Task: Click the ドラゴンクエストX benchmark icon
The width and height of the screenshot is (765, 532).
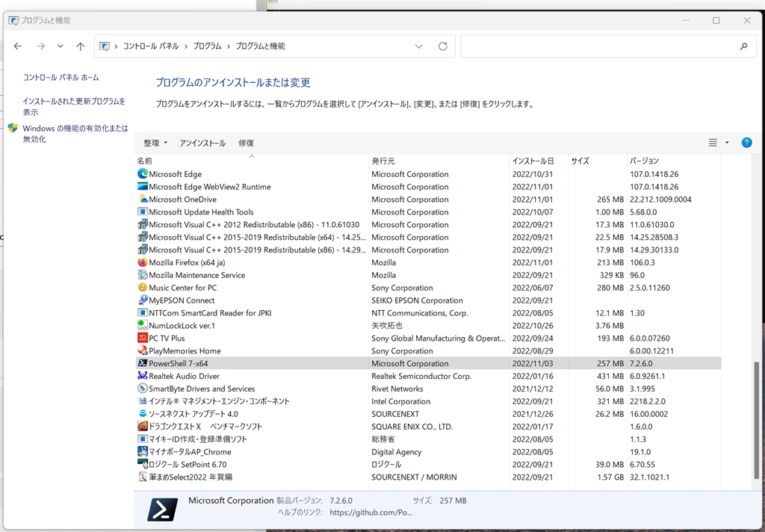Action: coord(143,426)
